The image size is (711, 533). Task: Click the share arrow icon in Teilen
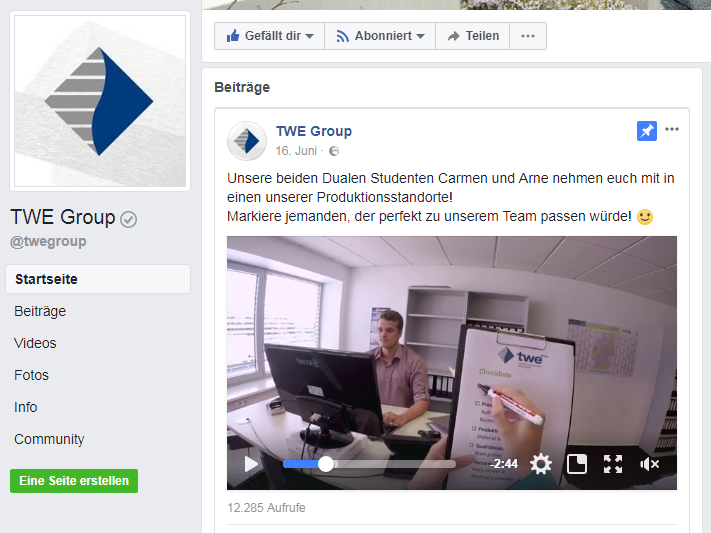[453, 36]
